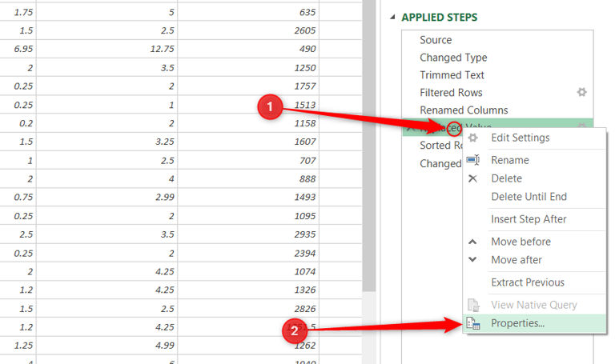Click the Rename text-cursor icon

click(x=473, y=160)
